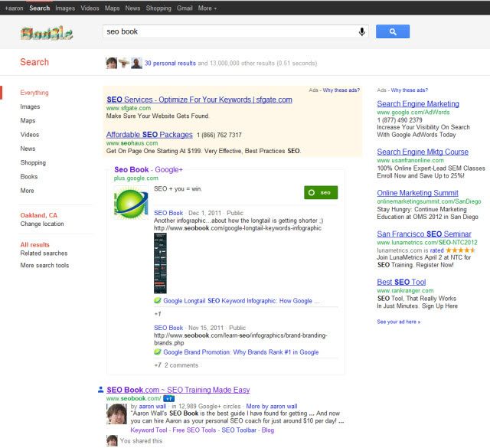490x448 pixels.
Task: Open the Seo Book green globe thumbnail
Action: pos(131,203)
